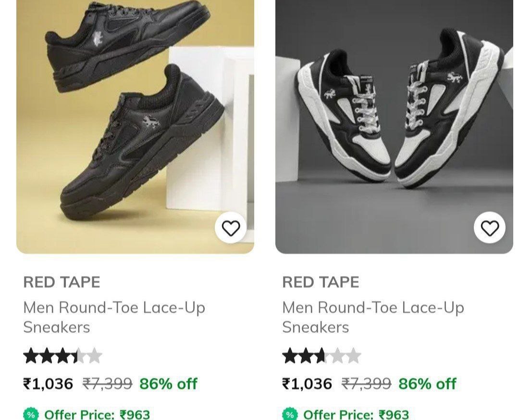Screen dimensions: 519x420
Task: Open product title of the all-black sneakers
Action: tap(114, 317)
